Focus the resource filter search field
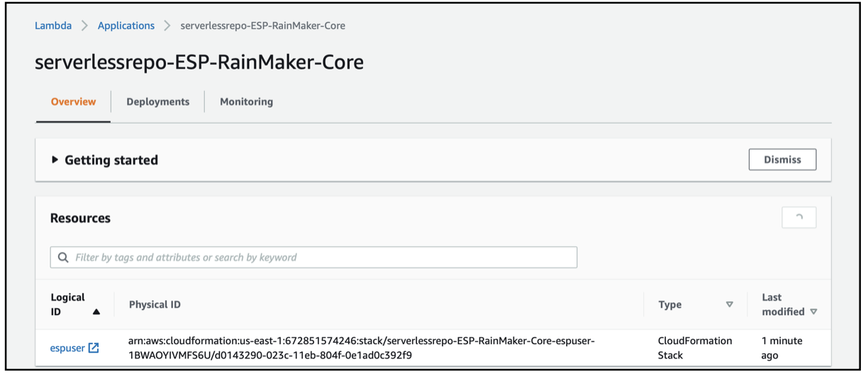 [x=319, y=258]
